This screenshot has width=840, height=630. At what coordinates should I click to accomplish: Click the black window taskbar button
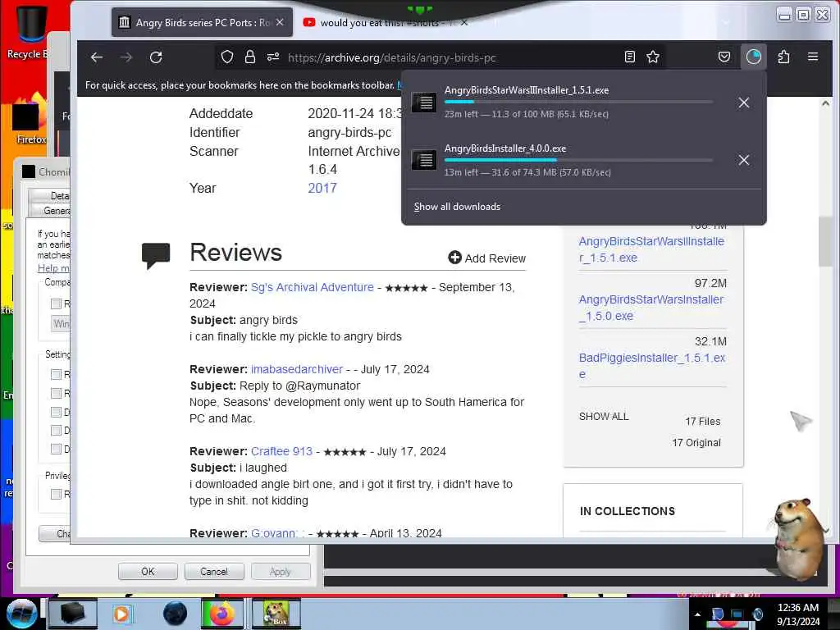pos(72,614)
